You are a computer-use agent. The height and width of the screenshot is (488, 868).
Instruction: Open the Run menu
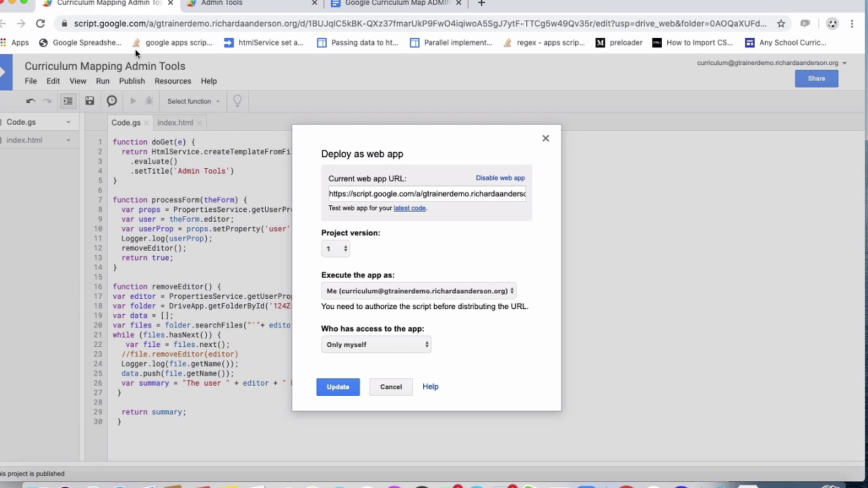[x=102, y=81]
